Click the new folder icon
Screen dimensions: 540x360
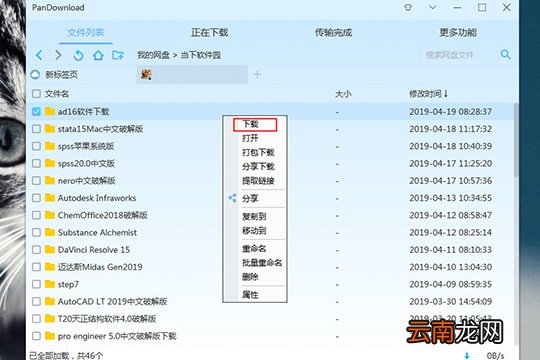click(118, 55)
